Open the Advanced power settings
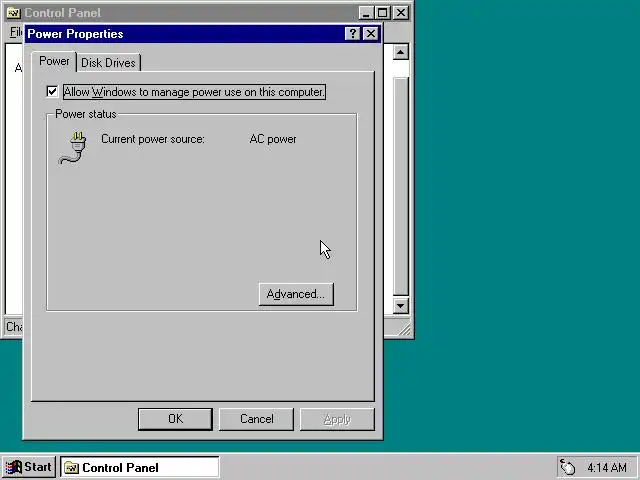Viewport: 640px width, 480px height. click(296, 294)
